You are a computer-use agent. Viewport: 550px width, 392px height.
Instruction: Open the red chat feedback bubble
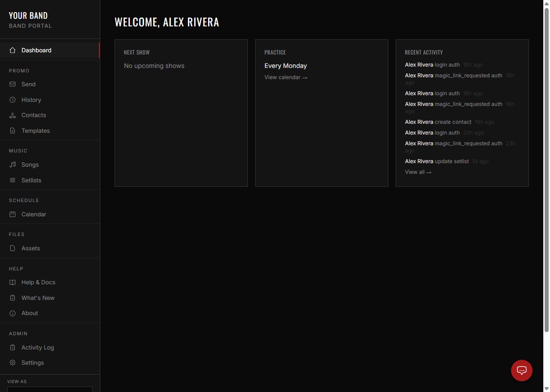(x=521, y=371)
